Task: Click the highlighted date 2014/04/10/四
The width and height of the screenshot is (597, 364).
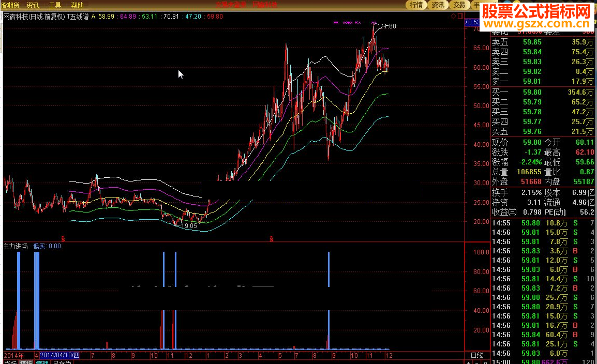Action: click(60, 356)
